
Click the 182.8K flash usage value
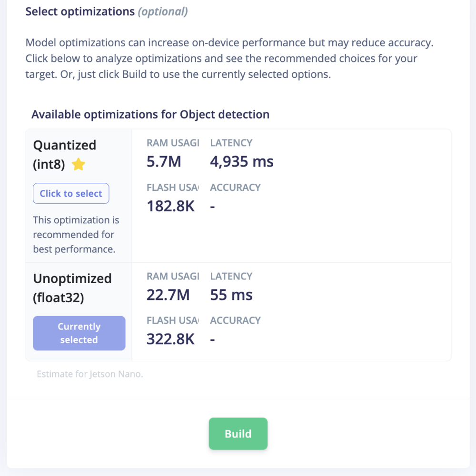(x=170, y=207)
